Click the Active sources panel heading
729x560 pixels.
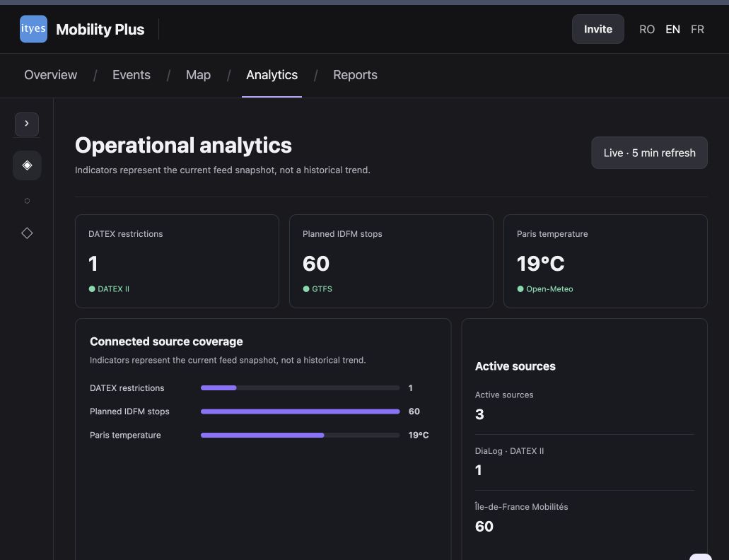tap(515, 366)
